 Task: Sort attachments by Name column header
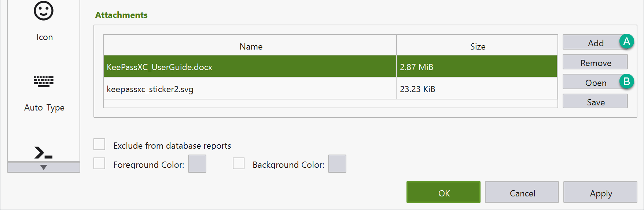tap(251, 47)
